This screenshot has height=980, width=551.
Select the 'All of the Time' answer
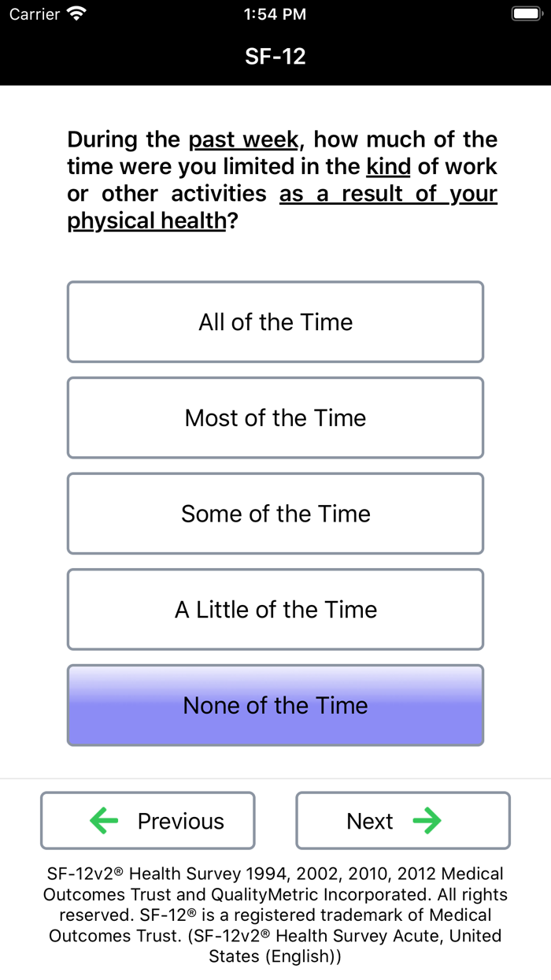point(275,322)
